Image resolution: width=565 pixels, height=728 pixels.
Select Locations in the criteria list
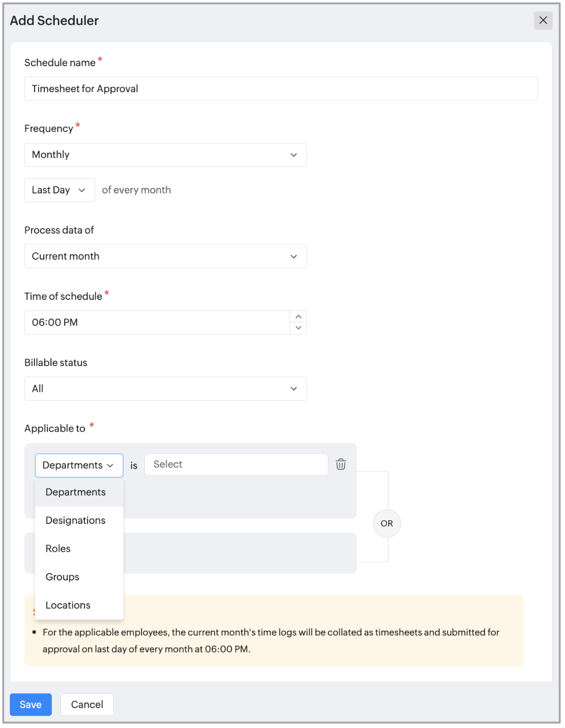coord(68,605)
